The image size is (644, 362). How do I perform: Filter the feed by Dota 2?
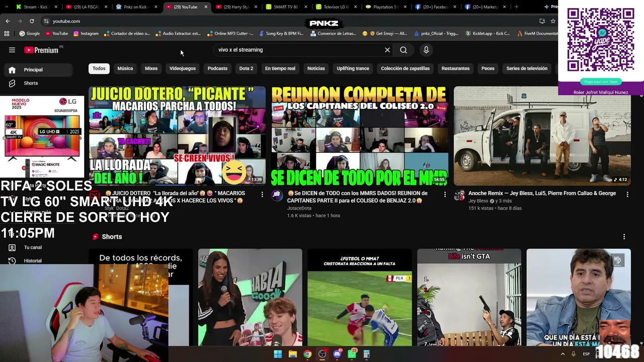pyautogui.click(x=246, y=68)
